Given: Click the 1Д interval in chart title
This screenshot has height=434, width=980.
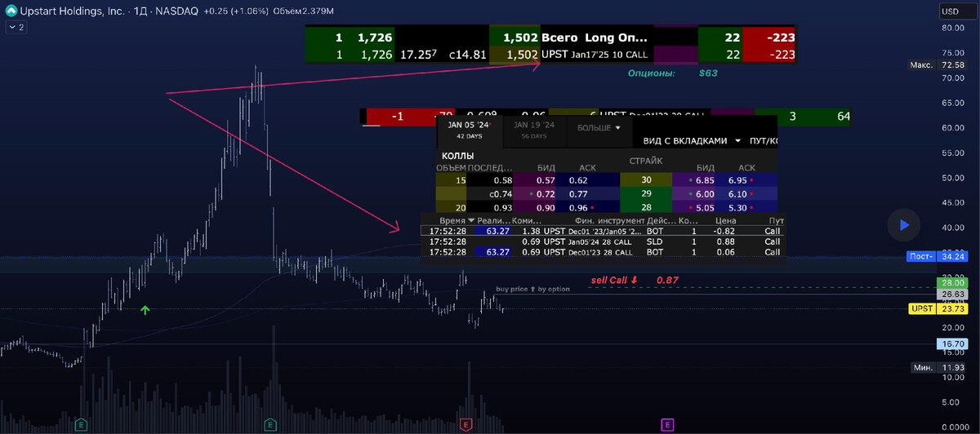Looking at the screenshot, I should click(141, 12).
